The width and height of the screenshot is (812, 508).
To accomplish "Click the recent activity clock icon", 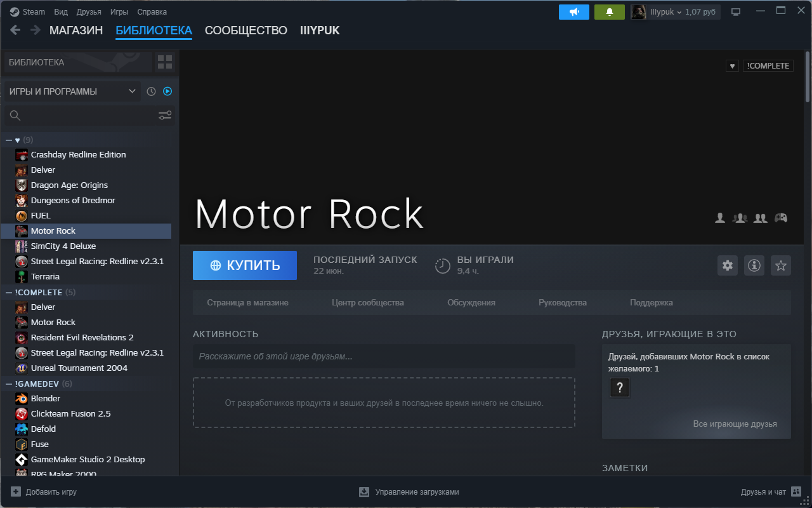I will click(x=151, y=91).
